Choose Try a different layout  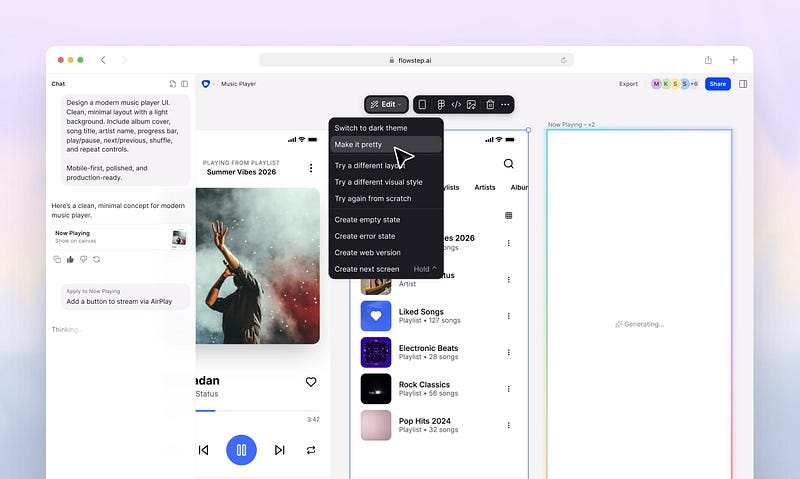[386, 165]
